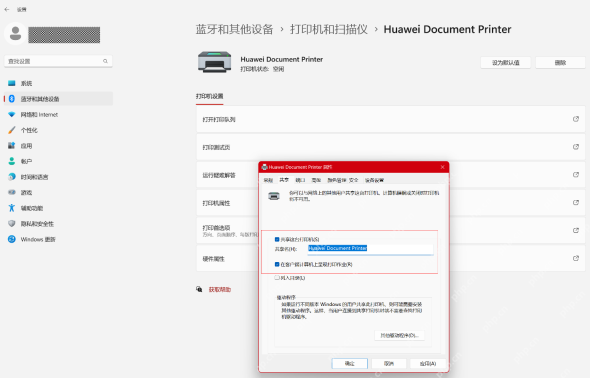Switch to the 端口 tab
Viewport: 590px width, 378px height.
click(300, 180)
